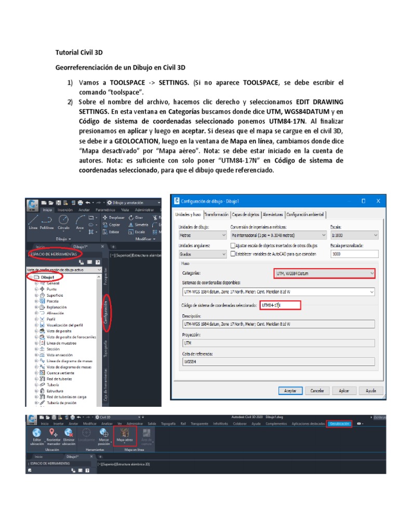
Task: Choose the Simetría mirror tool
Action: [138, 224]
